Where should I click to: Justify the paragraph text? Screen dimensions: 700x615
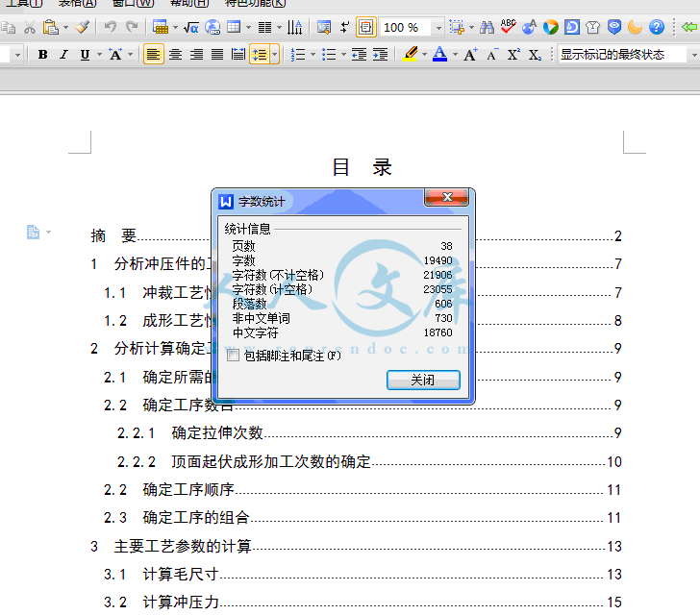coord(217,55)
